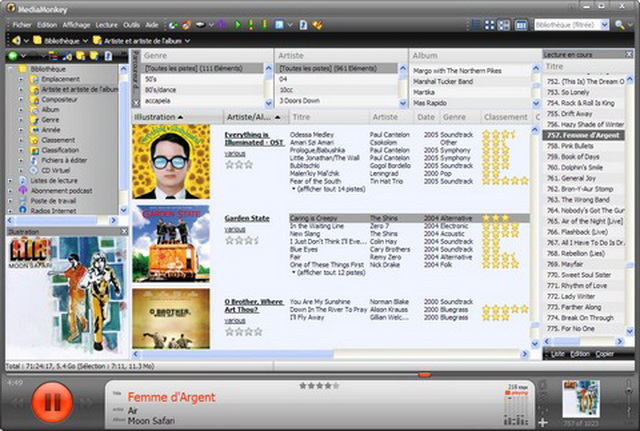Open the Edition menu
This screenshot has width=640, height=431.
pyautogui.click(x=47, y=25)
